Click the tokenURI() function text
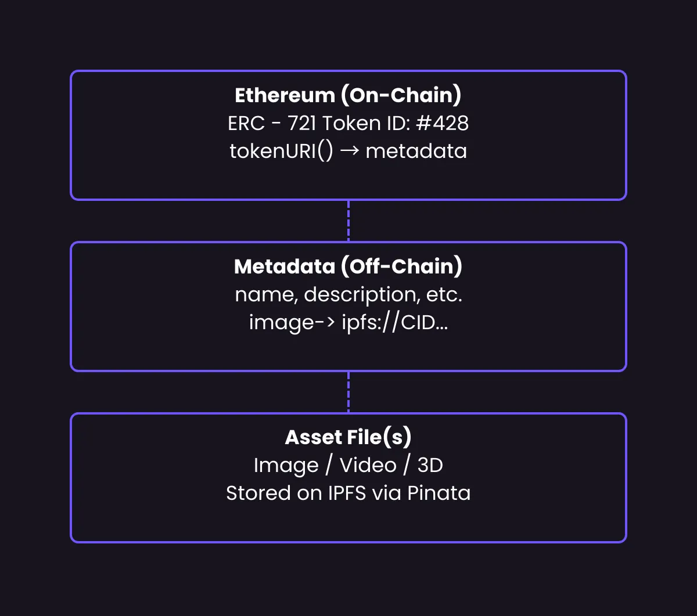Viewport: 697px width, 616px height. [x=281, y=151]
